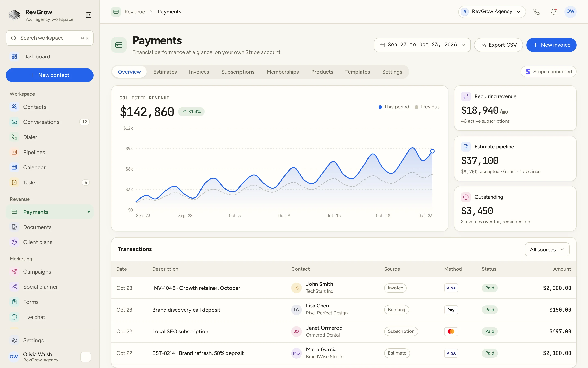Open the phone icon in top bar

pyautogui.click(x=536, y=12)
